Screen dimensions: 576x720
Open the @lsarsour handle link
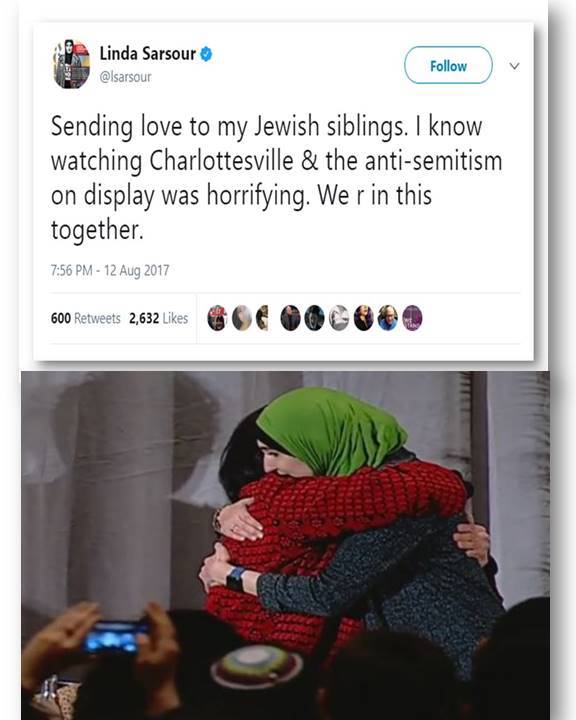[x=125, y=77]
